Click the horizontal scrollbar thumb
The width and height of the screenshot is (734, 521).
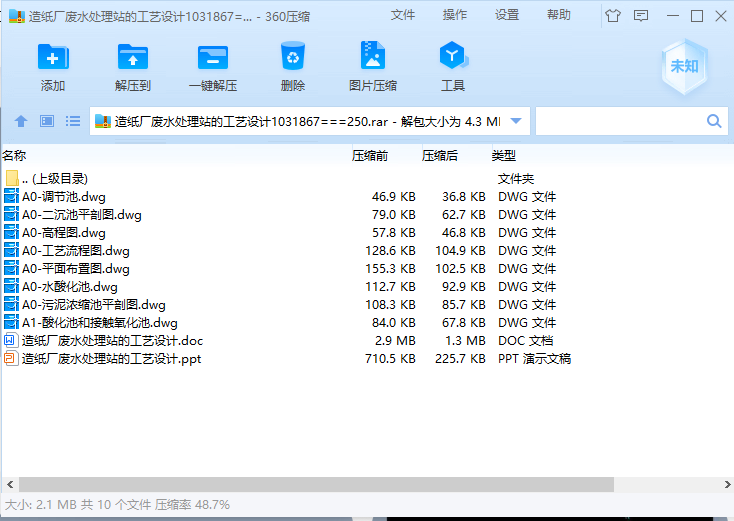316,484
